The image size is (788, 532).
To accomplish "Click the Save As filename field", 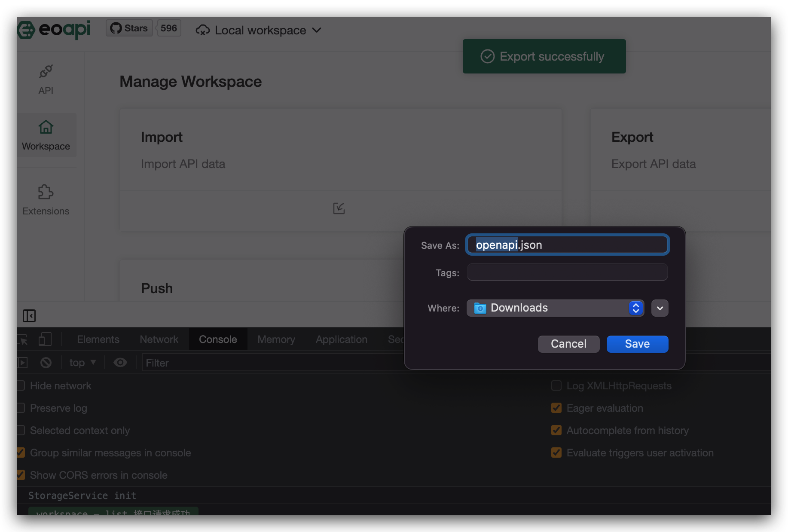I will (x=568, y=245).
